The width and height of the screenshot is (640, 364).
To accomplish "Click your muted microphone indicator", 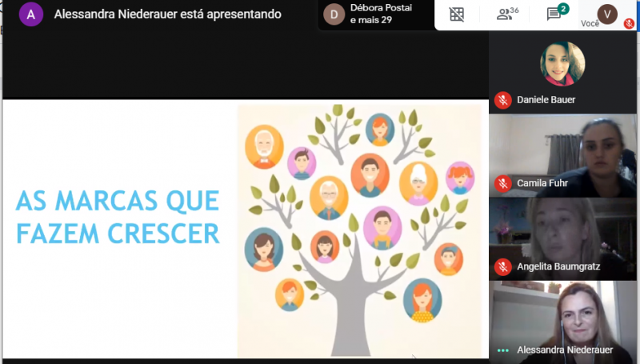I will point(629,24).
